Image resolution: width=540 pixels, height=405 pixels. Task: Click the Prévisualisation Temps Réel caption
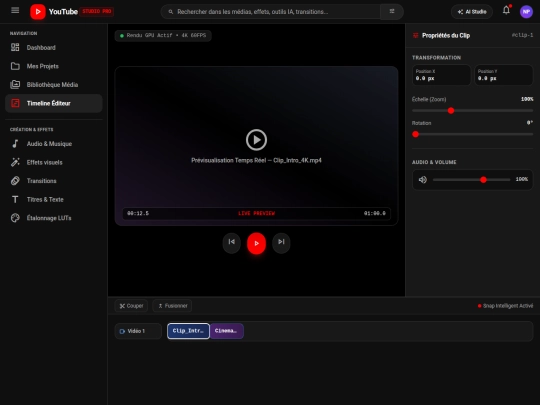(256, 160)
